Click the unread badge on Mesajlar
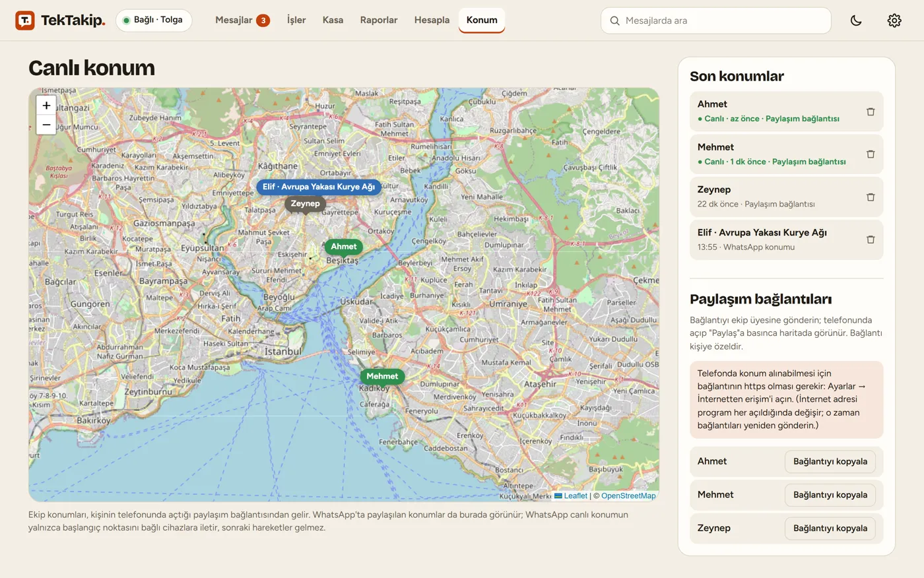The width and height of the screenshot is (924, 578). [x=263, y=20]
